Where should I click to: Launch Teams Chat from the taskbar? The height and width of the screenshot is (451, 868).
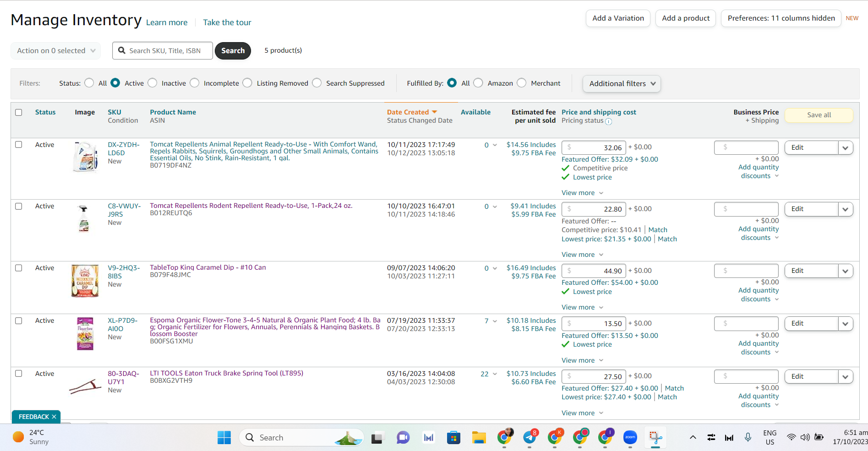[403, 438]
